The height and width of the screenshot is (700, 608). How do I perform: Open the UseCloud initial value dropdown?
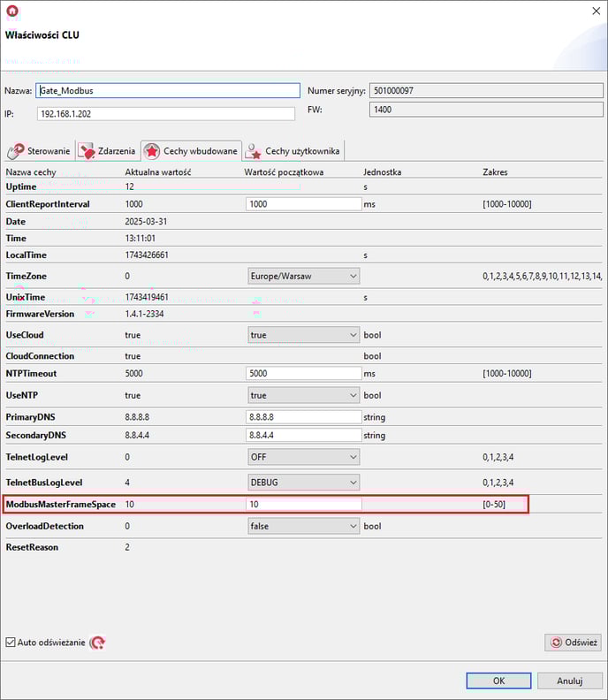click(303, 335)
